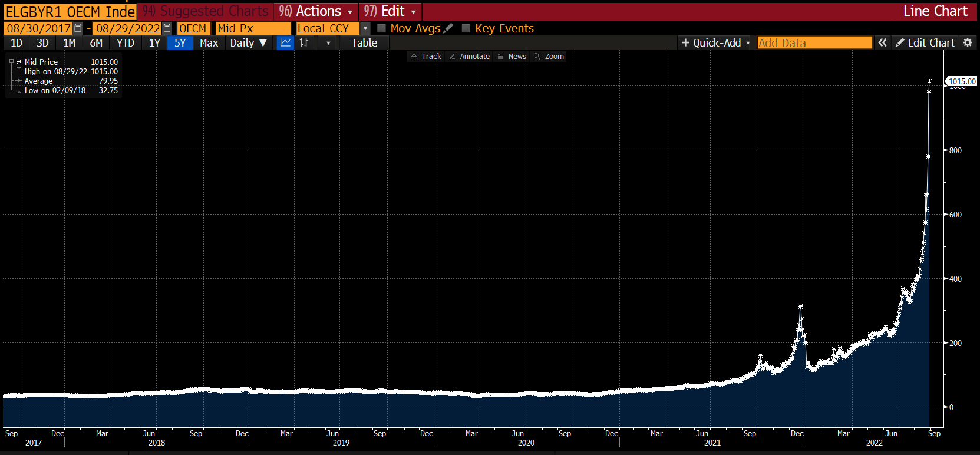The height and width of the screenshot is (455, 980).
Task: Click the Mid Px field
Action: point(253,28)
